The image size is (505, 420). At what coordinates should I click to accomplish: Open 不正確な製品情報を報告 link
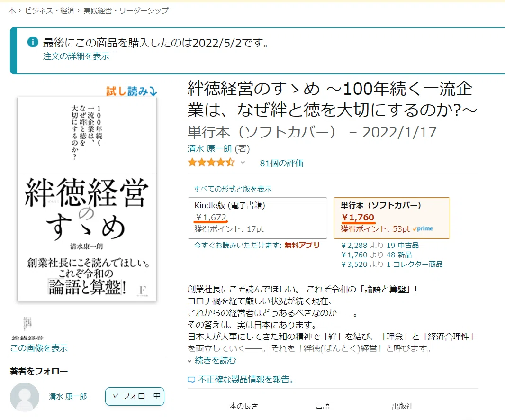pos(246,379)
